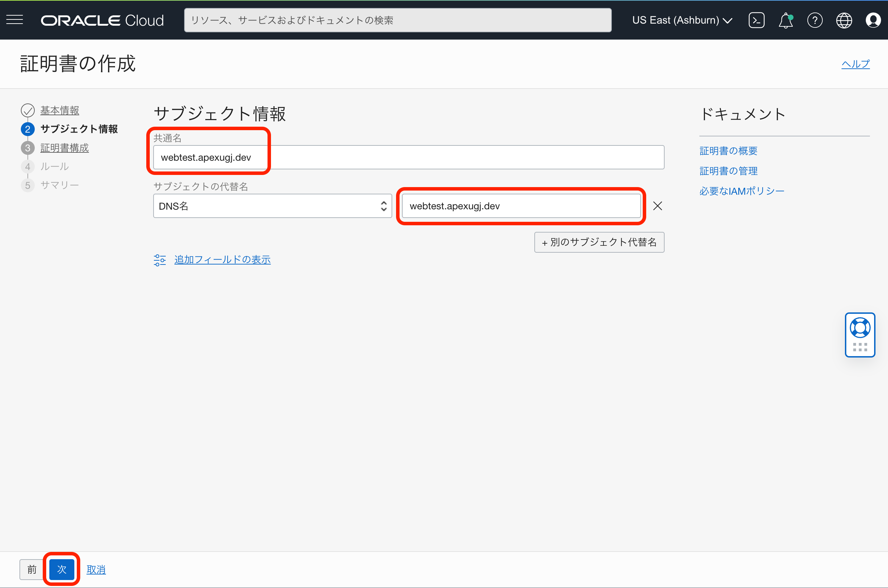The image size is (888, 588).
Task: Open the hamburger navigation menu
Action: point(15,20)
